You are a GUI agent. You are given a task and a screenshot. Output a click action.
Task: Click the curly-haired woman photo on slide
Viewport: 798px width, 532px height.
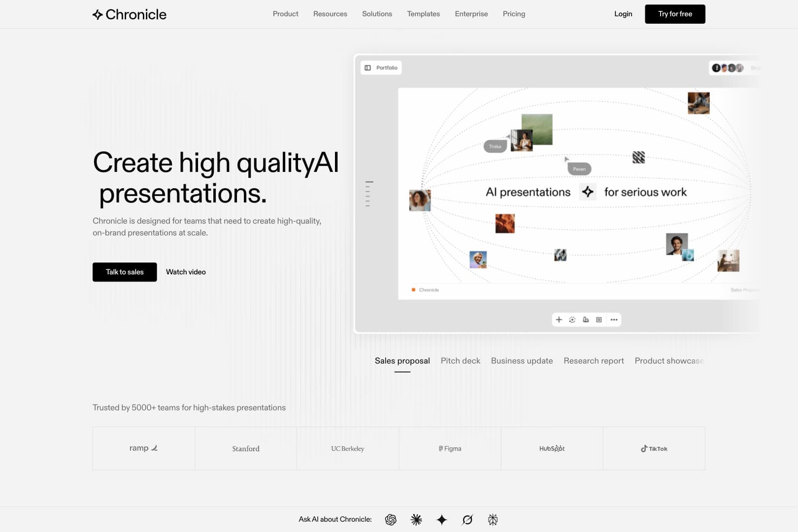(420, 200)
